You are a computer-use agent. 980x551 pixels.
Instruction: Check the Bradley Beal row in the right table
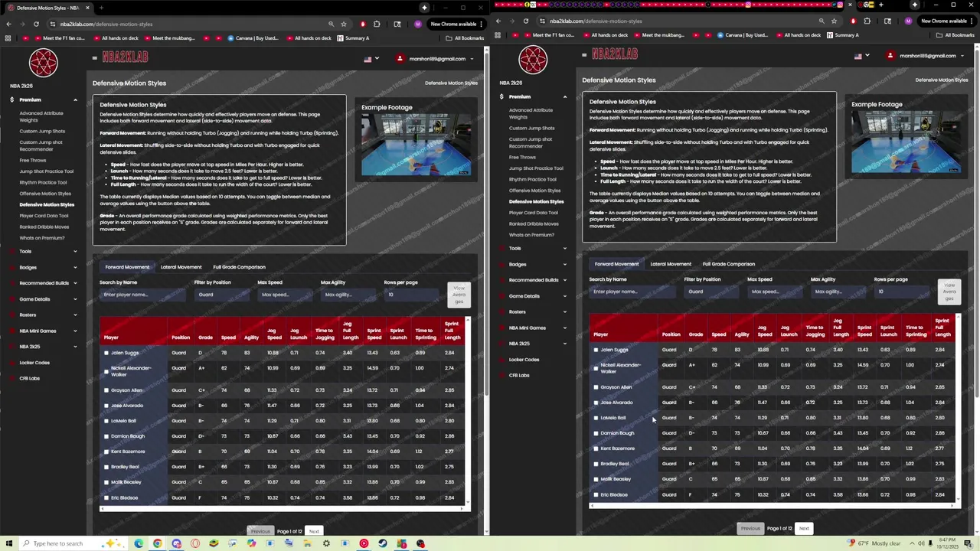click(x=596, y=464)
